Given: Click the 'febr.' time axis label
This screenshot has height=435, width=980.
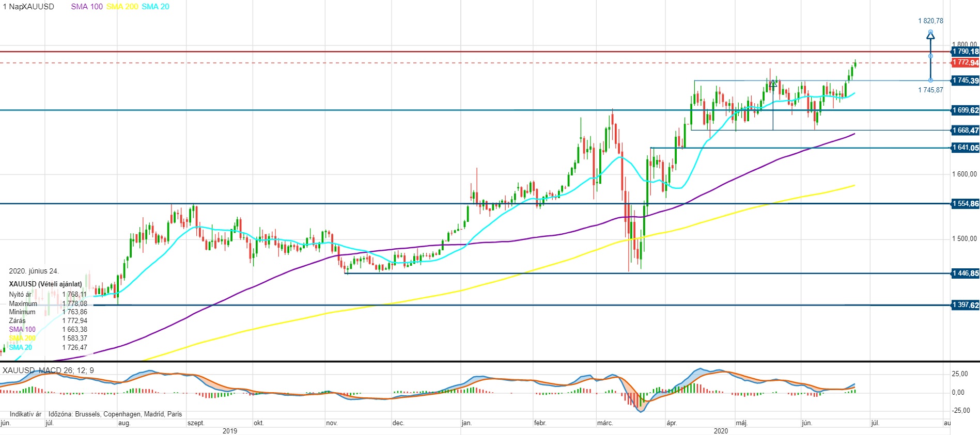Looking at the screenshot, I should (x=540, y=423).
